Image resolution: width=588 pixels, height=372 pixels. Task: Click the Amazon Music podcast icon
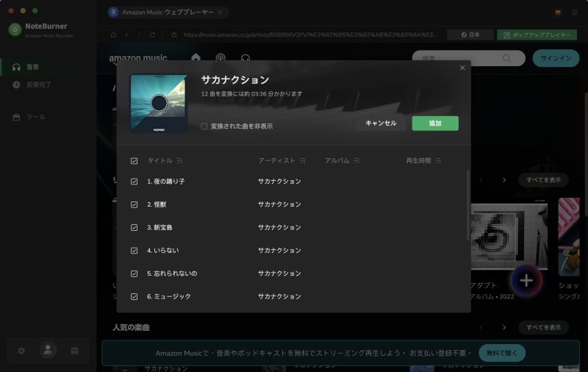coord(220,58)
